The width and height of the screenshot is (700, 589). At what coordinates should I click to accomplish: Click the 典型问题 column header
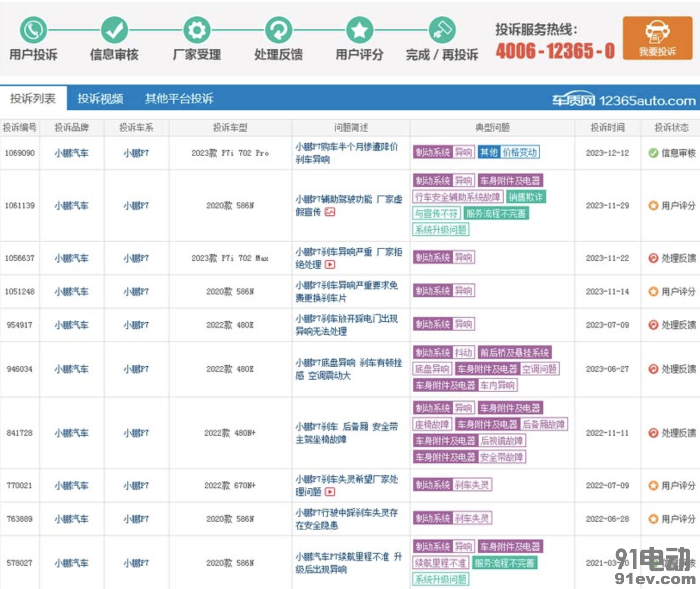492,127
